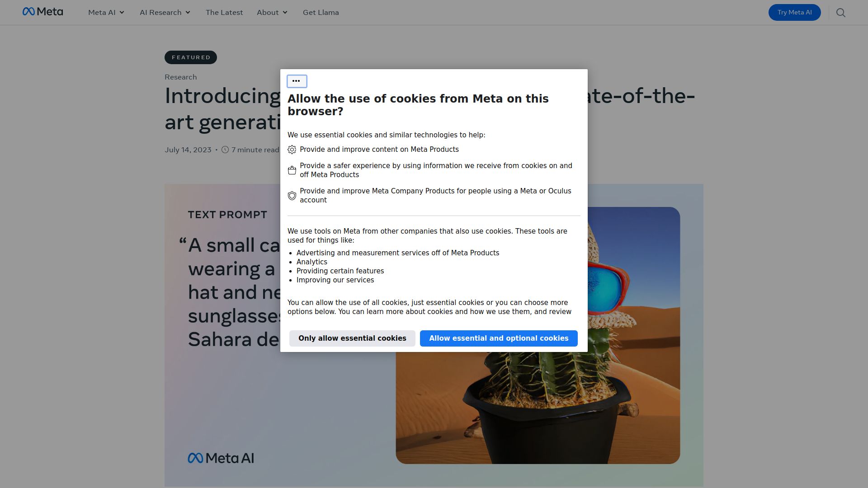The height and width of the screenshot is (488, 868).
Task: Expand the Meta AI dropdown menu
Action: click(106, 13)
